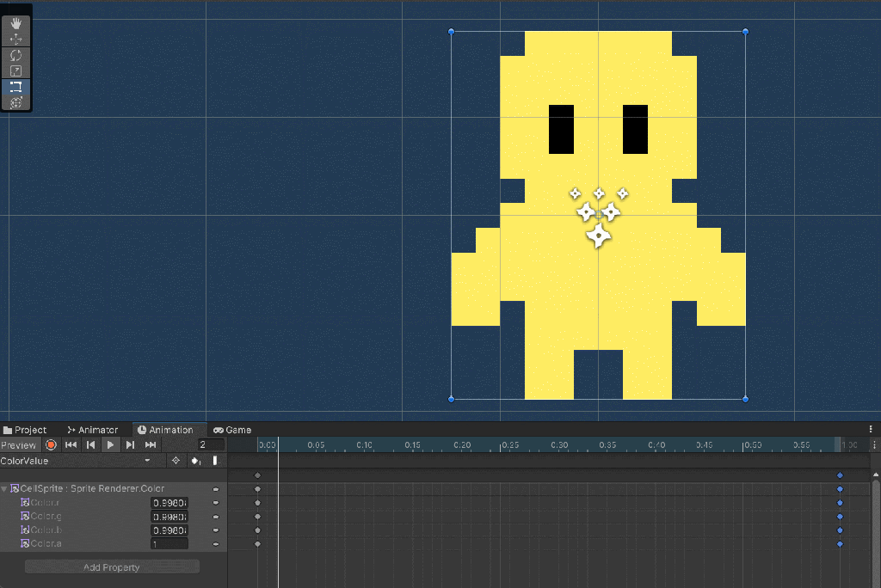Collapse the CellSprite Sprite Renderer.Color property
This screenshot has height=588, width=881.
click(6, 487)
